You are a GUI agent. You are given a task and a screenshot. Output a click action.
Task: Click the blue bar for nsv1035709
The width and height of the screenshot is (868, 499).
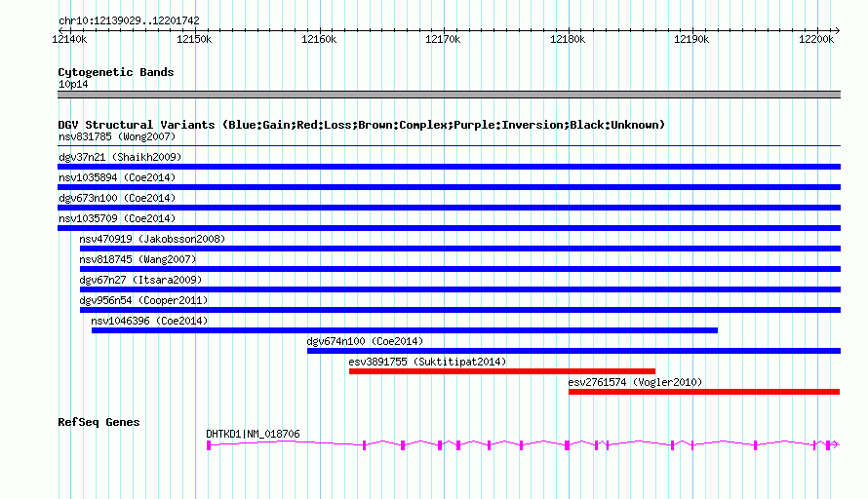[x=449, y=228]
